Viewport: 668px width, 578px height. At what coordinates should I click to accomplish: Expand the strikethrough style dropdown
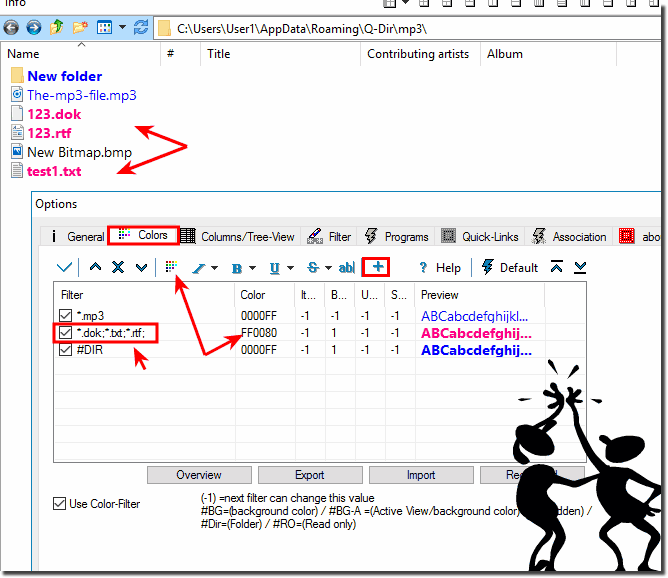pyautogui.click(x=328, y=268)
